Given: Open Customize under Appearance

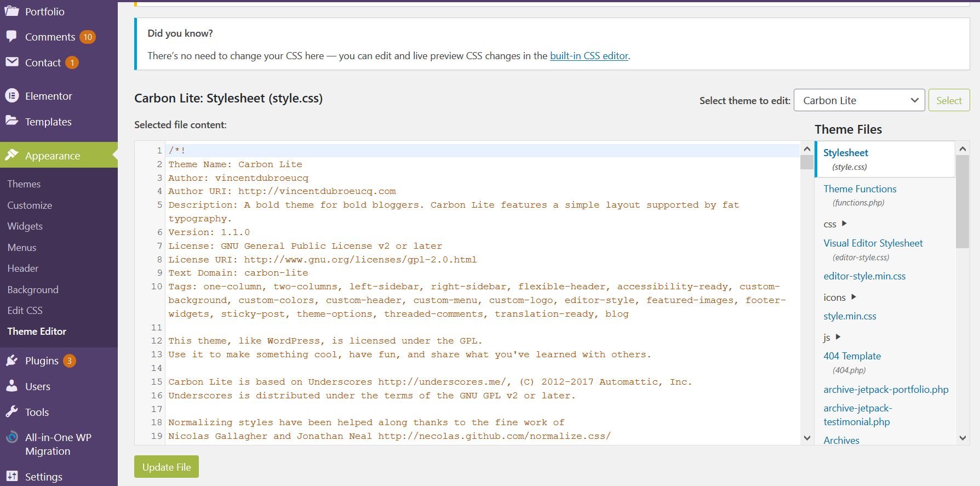Looking at the screenshot, I should [30, 205].
